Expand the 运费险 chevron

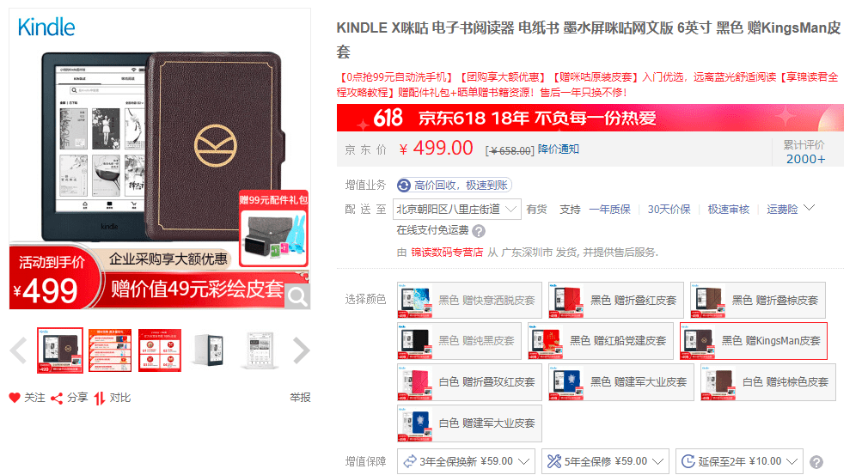810,208
